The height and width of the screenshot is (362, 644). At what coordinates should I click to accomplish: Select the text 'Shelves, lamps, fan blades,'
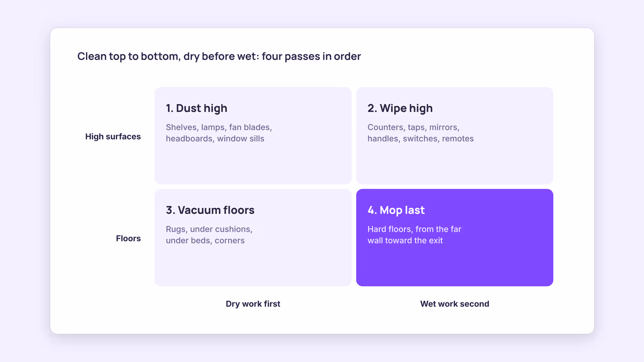219,127
